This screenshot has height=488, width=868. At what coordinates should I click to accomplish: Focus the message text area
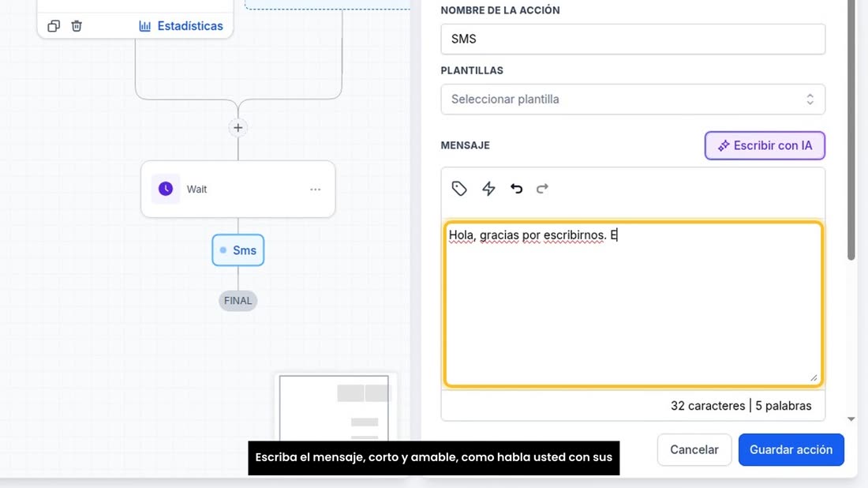tap(633, 303)
